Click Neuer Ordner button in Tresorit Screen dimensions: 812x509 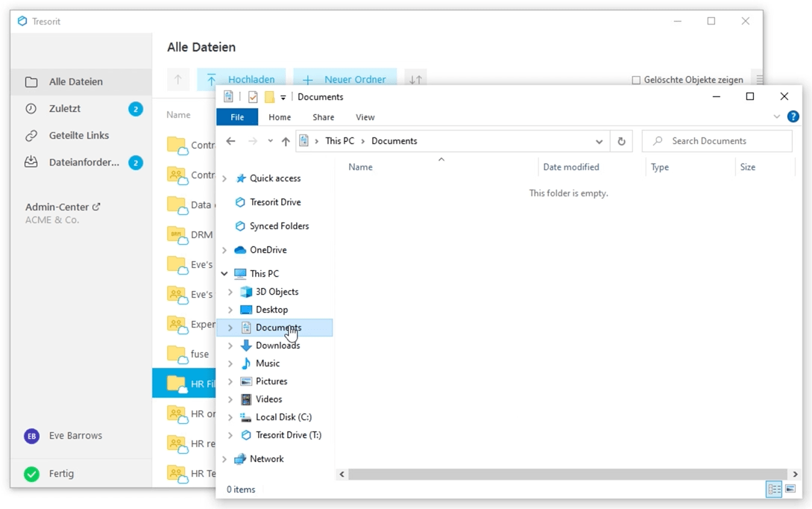345,79
